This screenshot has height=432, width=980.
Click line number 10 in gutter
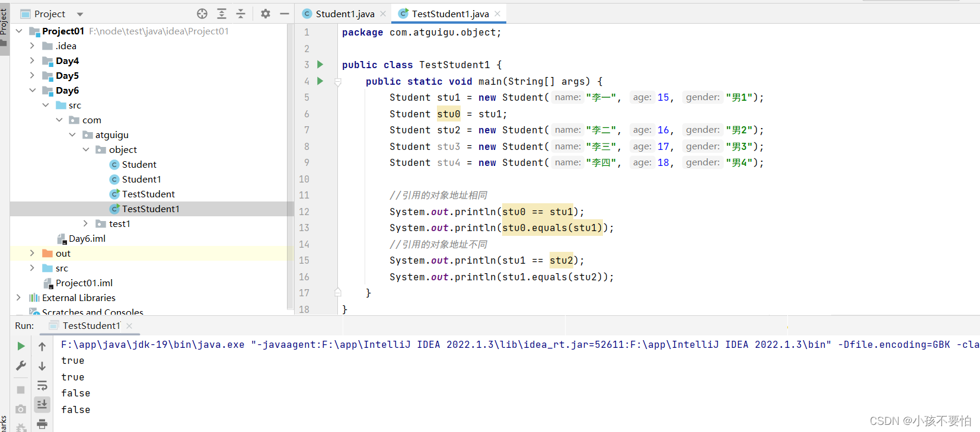(304, 179)
